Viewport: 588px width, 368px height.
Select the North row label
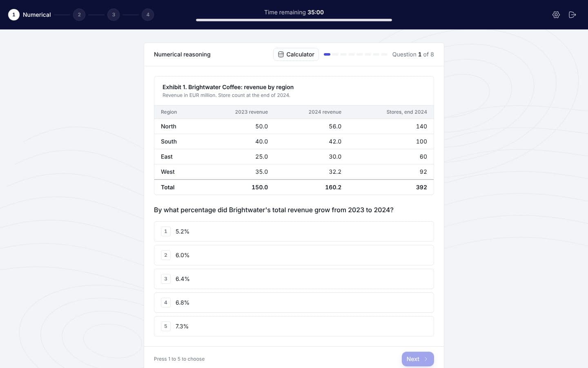(x=169, y=126)
